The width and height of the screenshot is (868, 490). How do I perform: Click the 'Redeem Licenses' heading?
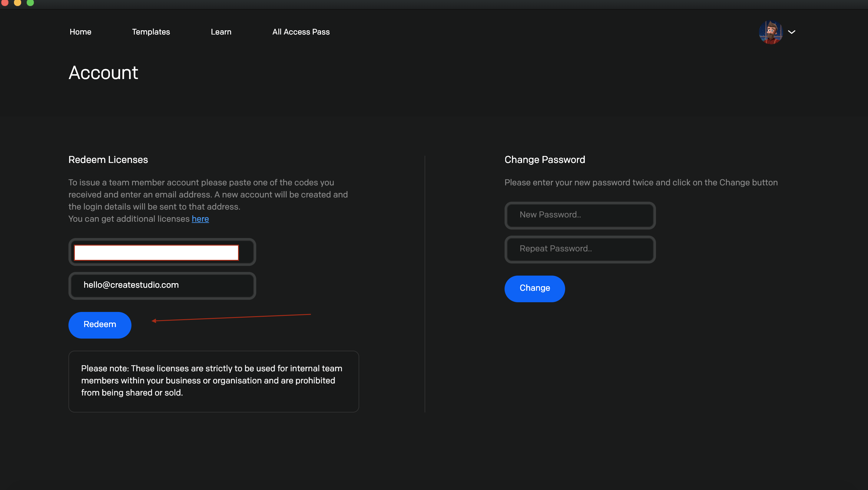coord(108,159)
